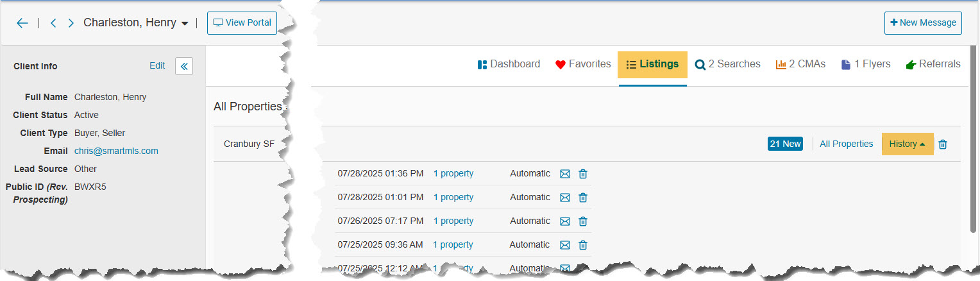Screen dimensions: 980x281
Task: Click the Cranbury SF search name
Action: [x=249, y=144]
